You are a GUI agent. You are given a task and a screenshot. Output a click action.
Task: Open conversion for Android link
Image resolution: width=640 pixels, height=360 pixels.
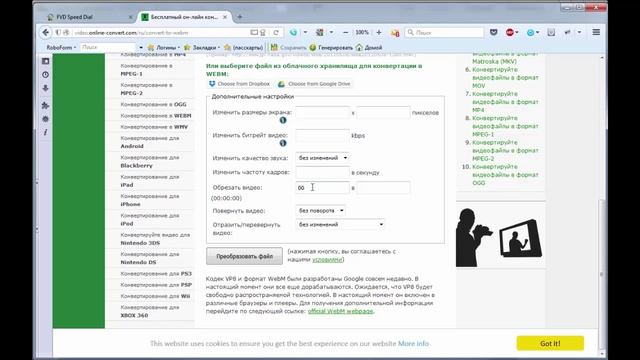tap(150, 142)
